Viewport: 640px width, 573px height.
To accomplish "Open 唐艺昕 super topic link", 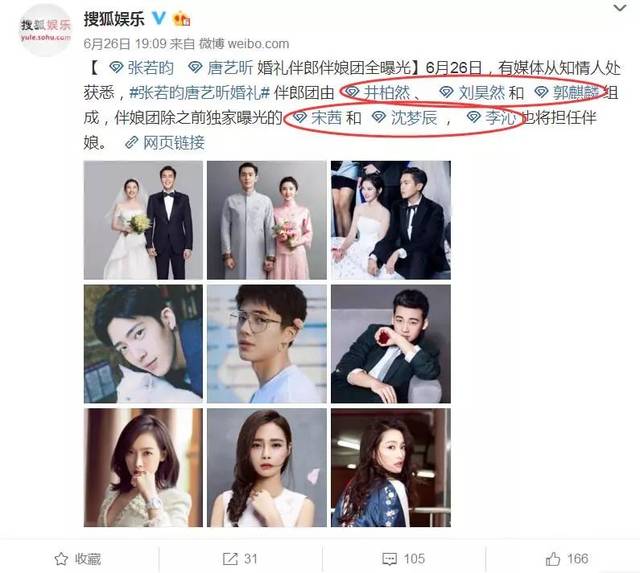I will 220,68.
